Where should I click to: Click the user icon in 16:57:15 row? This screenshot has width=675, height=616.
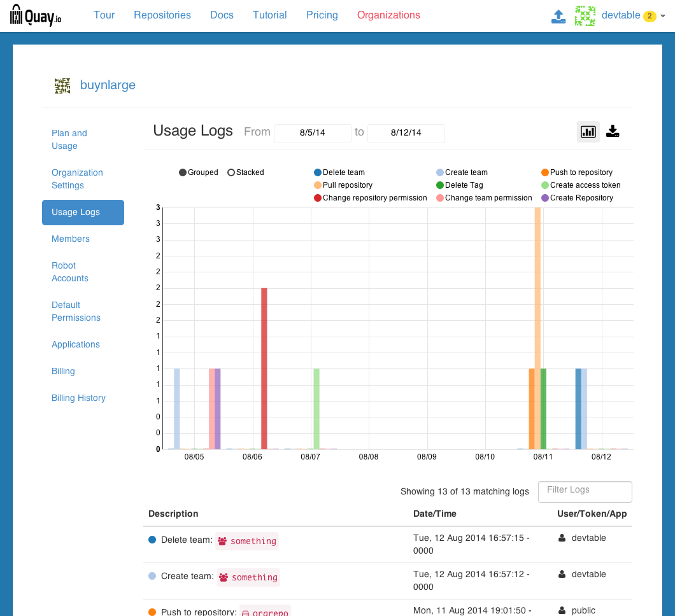click(562, 538)
